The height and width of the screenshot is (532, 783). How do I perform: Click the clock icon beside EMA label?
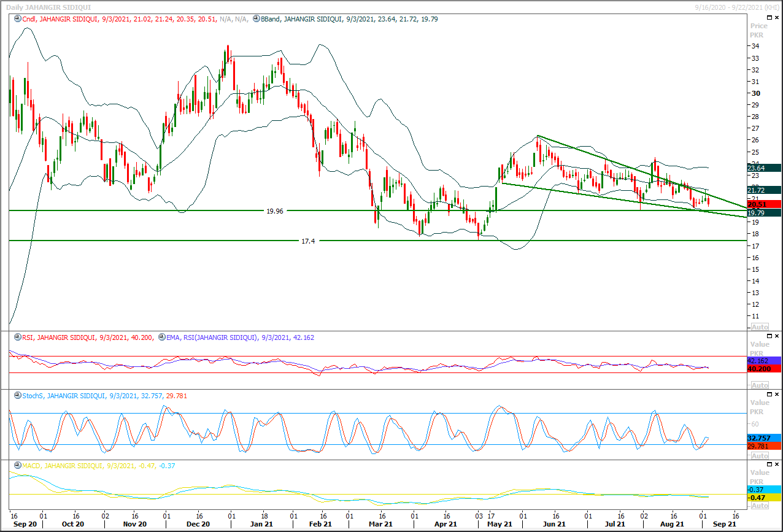tap(162, 337)
